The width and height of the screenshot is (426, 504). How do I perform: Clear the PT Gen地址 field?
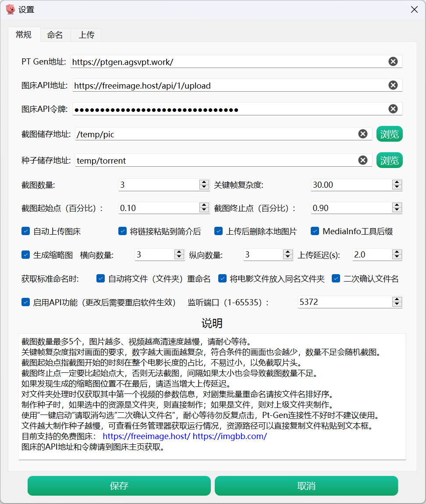(x=393, y=61)
